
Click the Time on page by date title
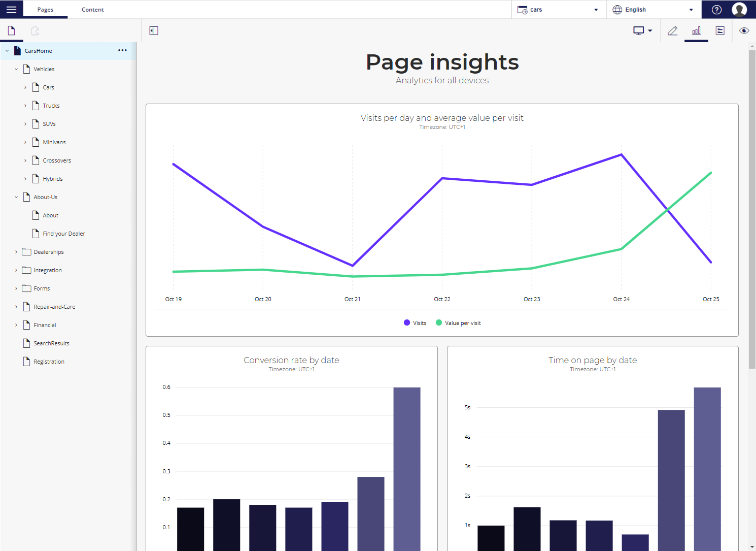(593, 360)
